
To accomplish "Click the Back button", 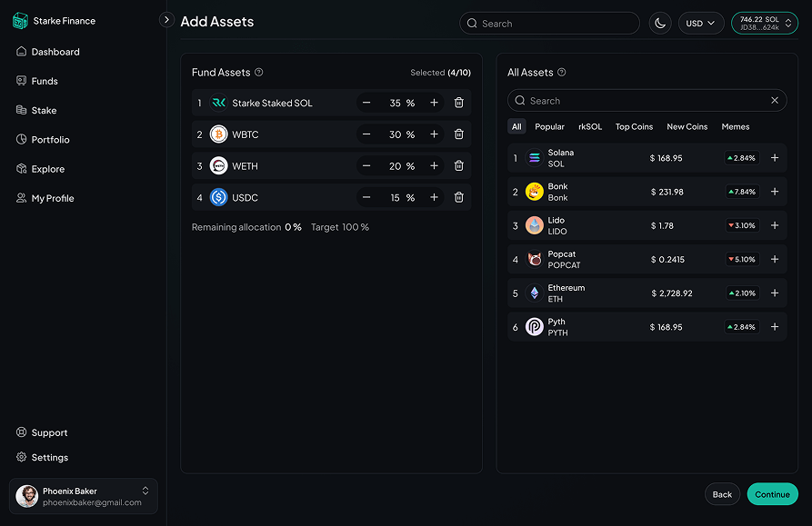I will [x=722, y=494].
